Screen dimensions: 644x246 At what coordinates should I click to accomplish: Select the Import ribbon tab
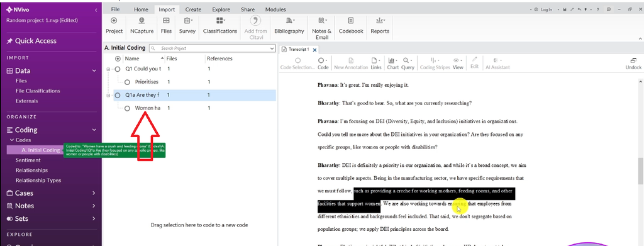pos(167,9)
